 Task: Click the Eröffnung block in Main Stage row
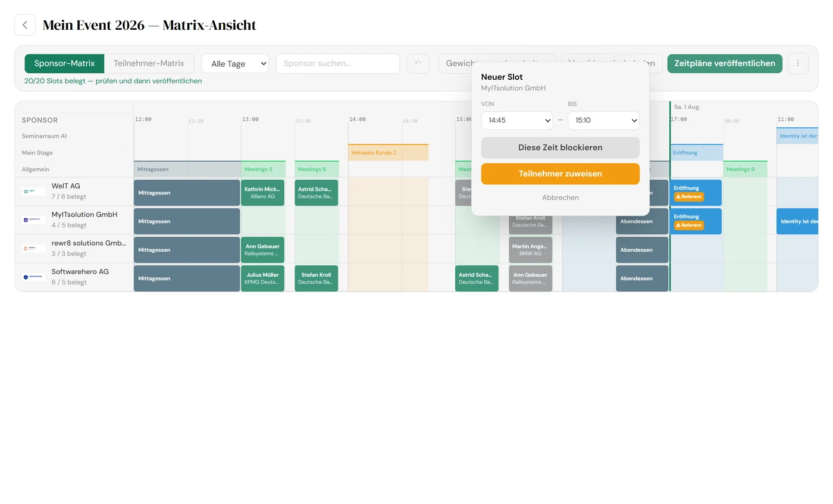point(697,153)
